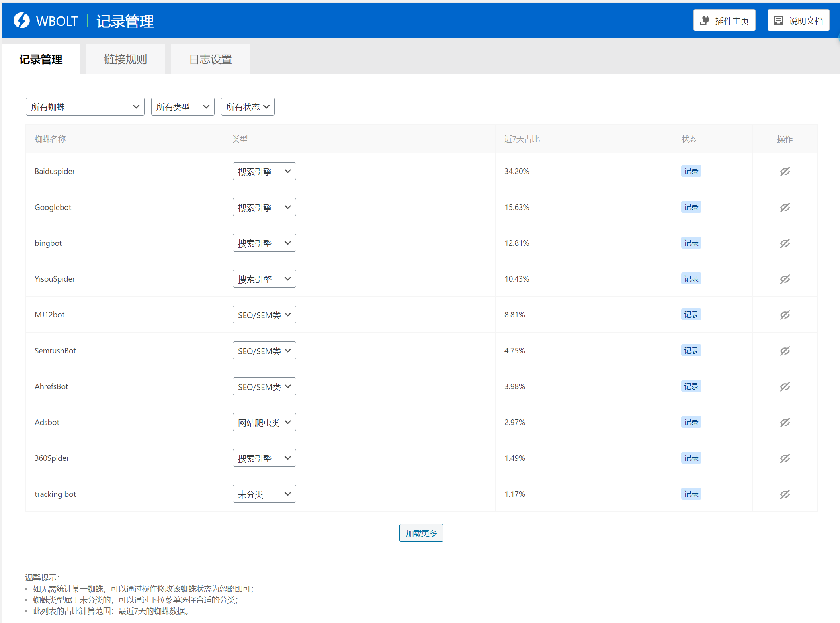The width and height of the screenshot is (840, 623).
Task: Open the 所有蜘蛛 filter dropdown
Action: [x=85, y=107]
